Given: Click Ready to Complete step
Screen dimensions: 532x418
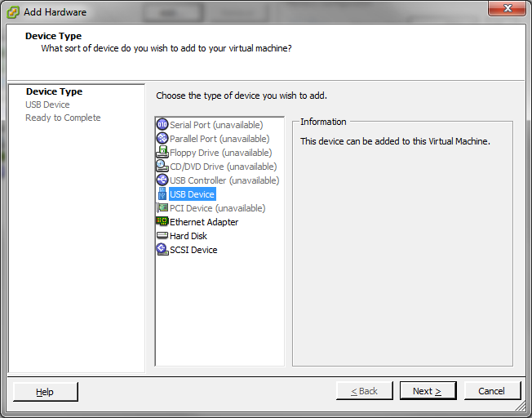Looking at the screenshot, I should tap(63, 118).
